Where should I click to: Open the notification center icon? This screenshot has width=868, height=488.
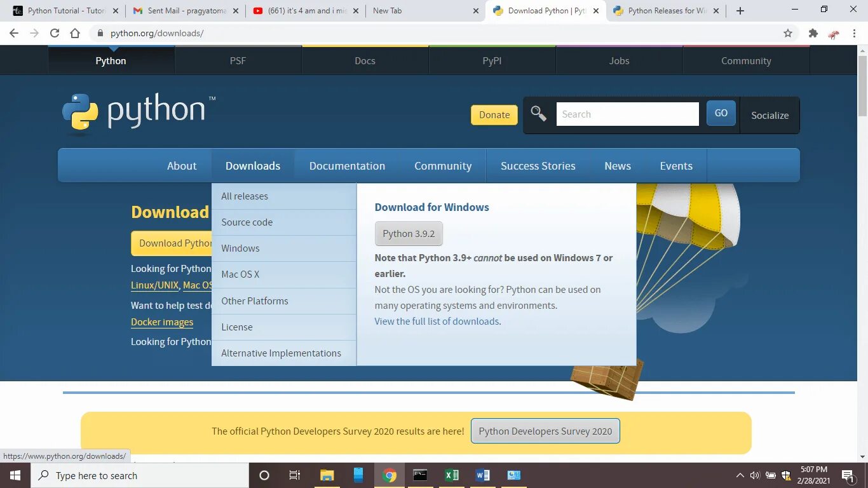click(847, 475)
